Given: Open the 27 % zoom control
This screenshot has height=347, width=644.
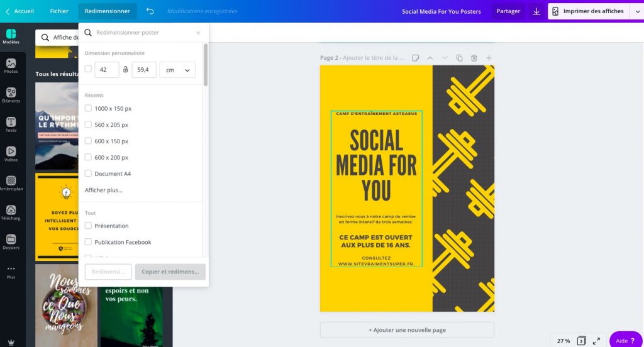Looking at the screenshot, I should point(563,341).
